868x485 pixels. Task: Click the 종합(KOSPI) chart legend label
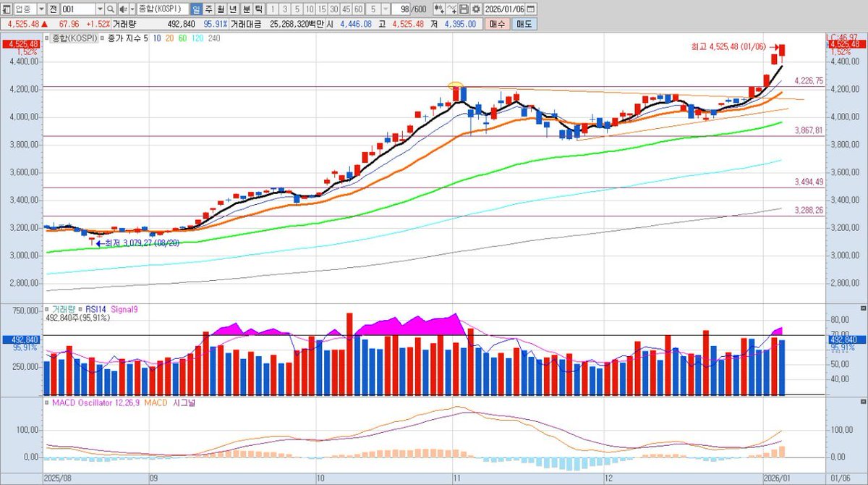pos(75,38)
